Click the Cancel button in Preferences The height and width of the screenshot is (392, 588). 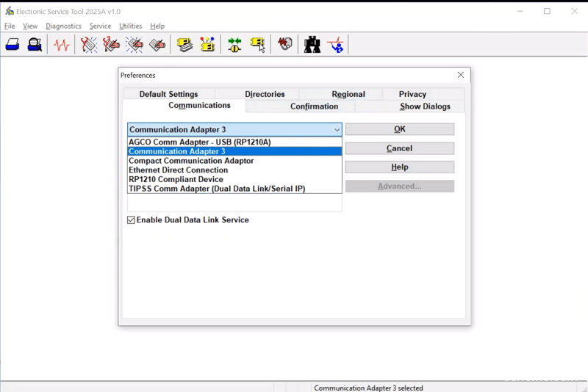pos(399,148)
